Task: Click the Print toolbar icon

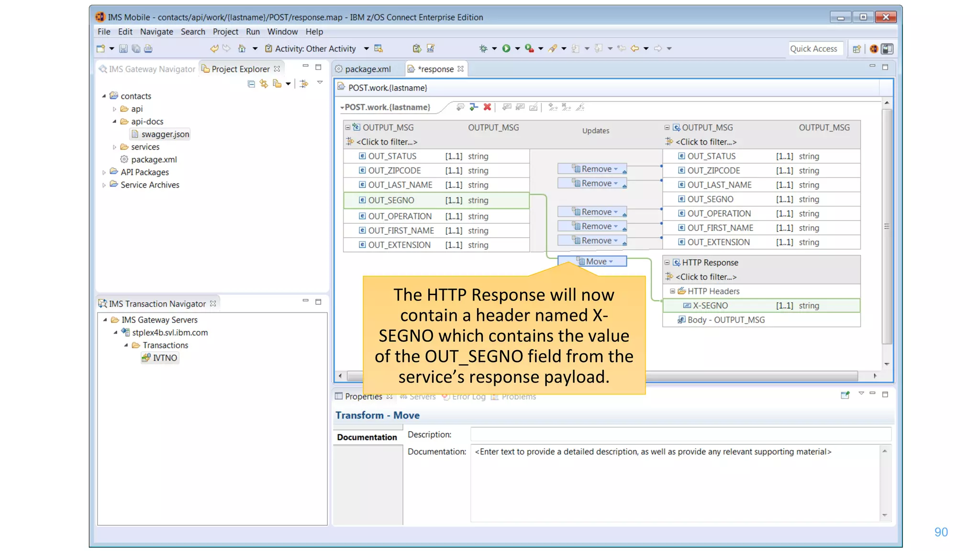Action: (148, 48)
